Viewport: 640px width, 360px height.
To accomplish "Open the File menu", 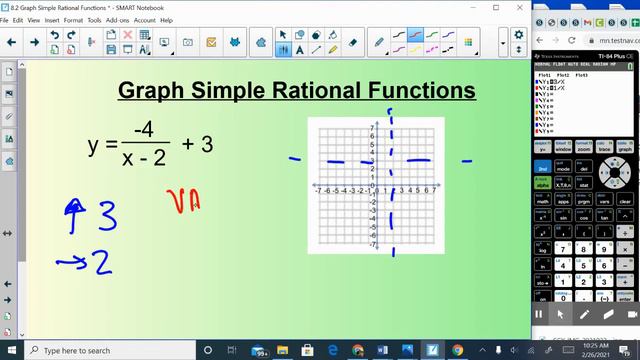I will point(4,20).
